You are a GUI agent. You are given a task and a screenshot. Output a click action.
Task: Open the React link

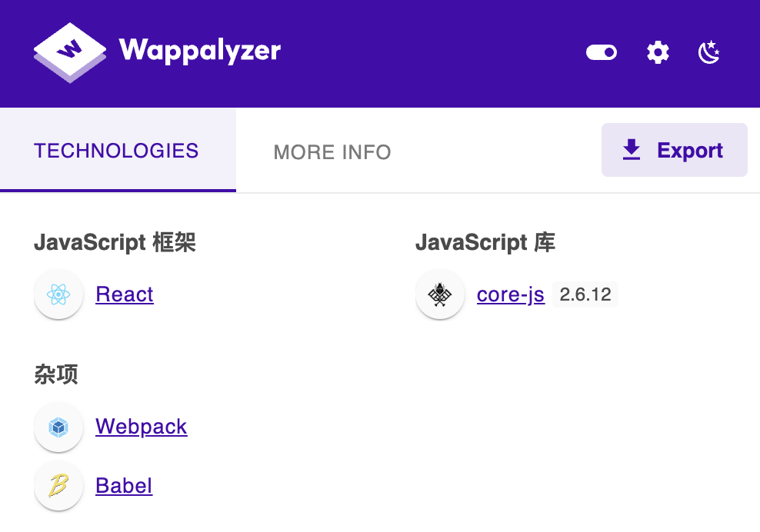coord(125,294)
